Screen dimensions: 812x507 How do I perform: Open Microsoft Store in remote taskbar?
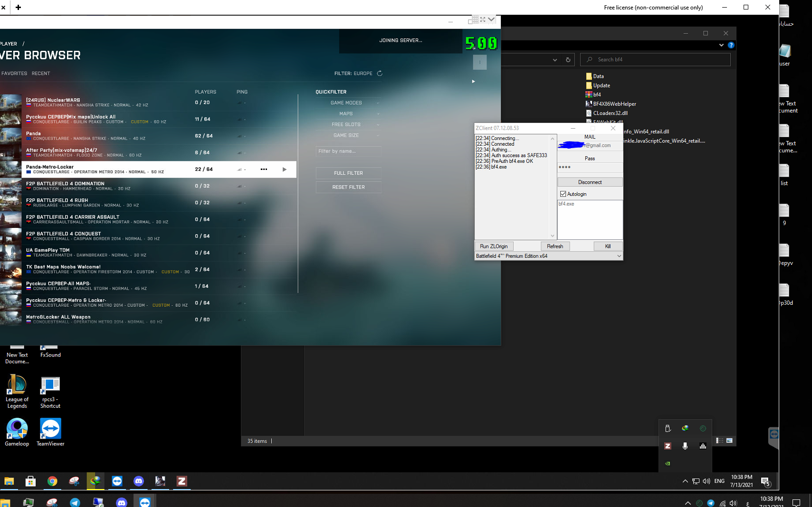click(31, 481)
